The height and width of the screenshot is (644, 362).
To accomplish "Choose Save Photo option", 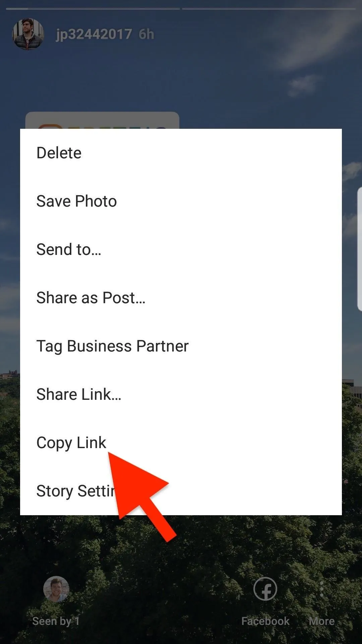I will click(x=181, y=201).
